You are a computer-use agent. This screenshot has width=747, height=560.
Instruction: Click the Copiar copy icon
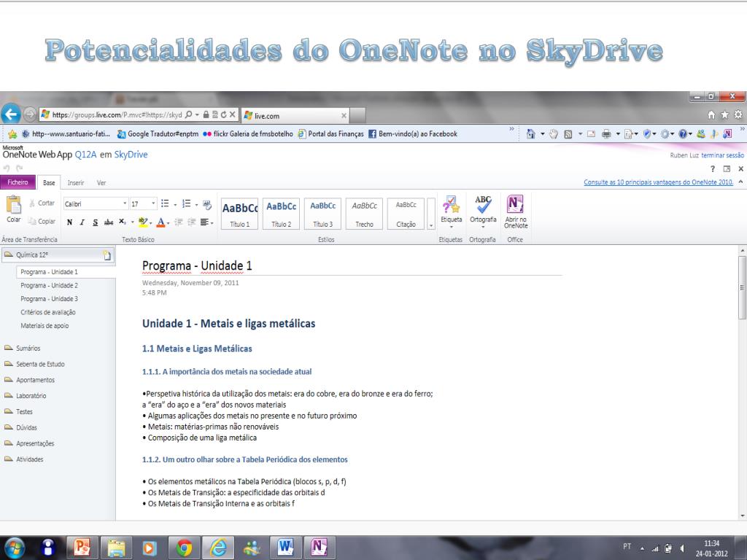[32, 221]
